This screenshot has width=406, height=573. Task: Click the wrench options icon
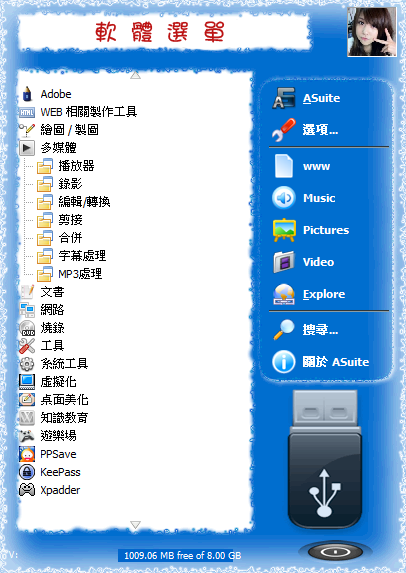pos(284,130)
